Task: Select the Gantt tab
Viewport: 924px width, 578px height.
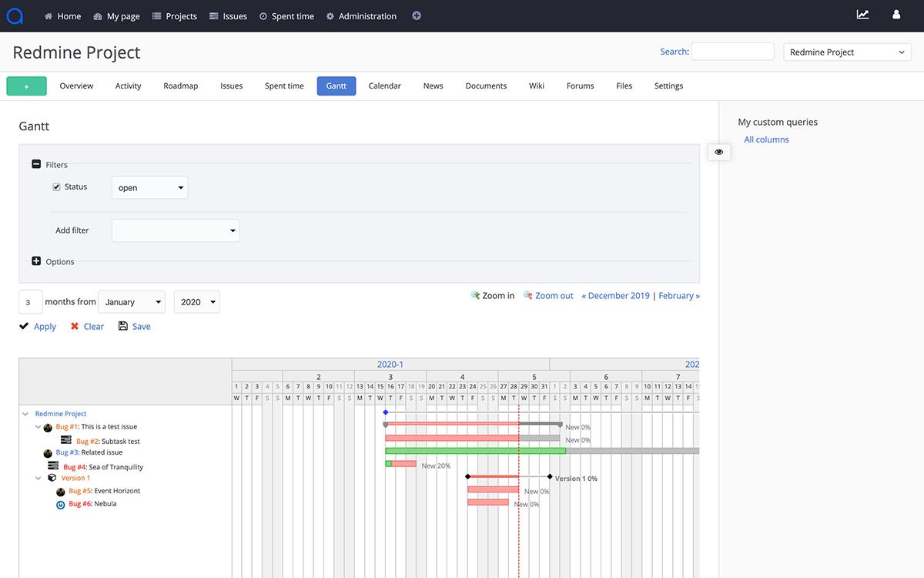Action: tap(336, 86)
